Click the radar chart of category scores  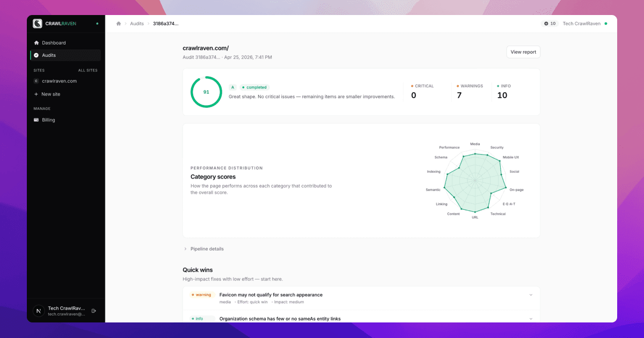coord(475,181)
